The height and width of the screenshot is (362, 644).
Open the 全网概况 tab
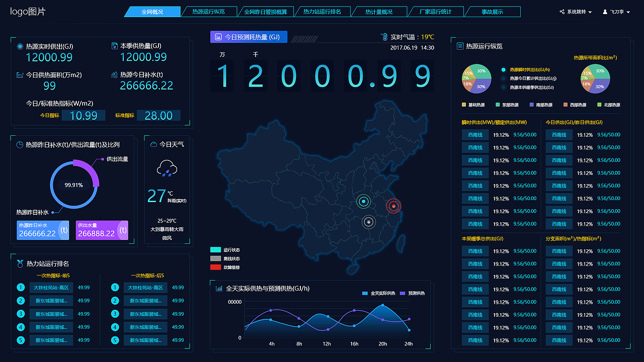[x=152, y=12]
